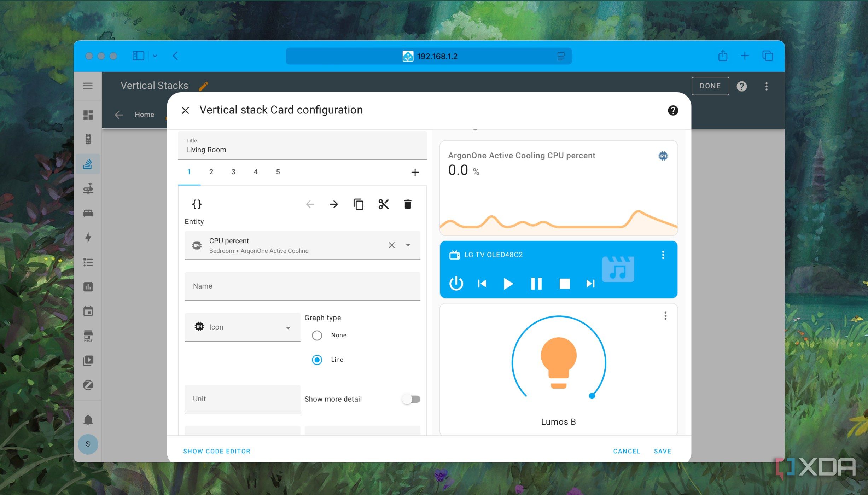Open the dashboard three-dot overflow menu
The width and height of the screenshot is (868, 495).
point(767,86)
